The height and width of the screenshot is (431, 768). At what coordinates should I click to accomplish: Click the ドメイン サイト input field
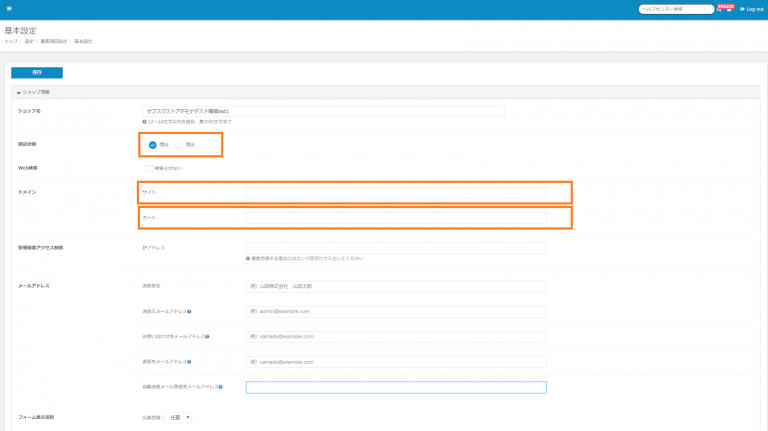tap(396, 192)
